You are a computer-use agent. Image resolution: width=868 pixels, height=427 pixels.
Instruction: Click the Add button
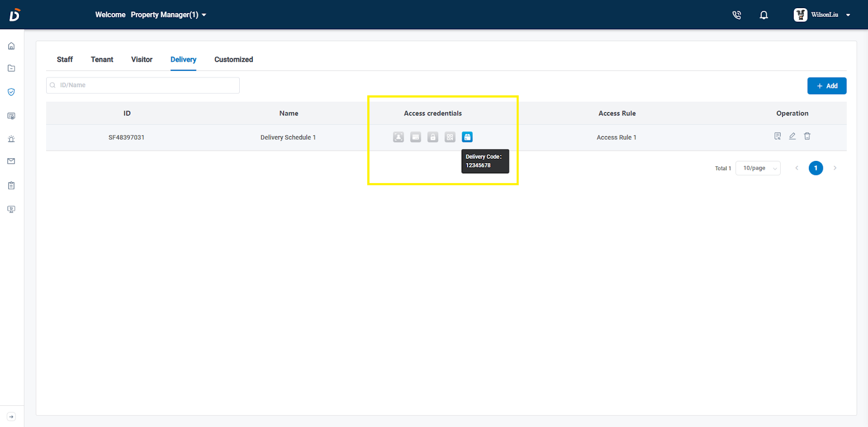point(827,86)
